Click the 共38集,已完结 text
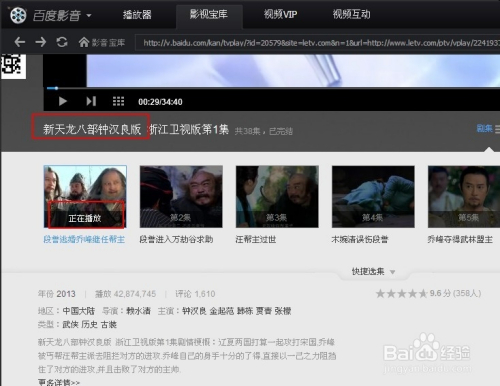 pyautogui.click(x=264, y=131)
